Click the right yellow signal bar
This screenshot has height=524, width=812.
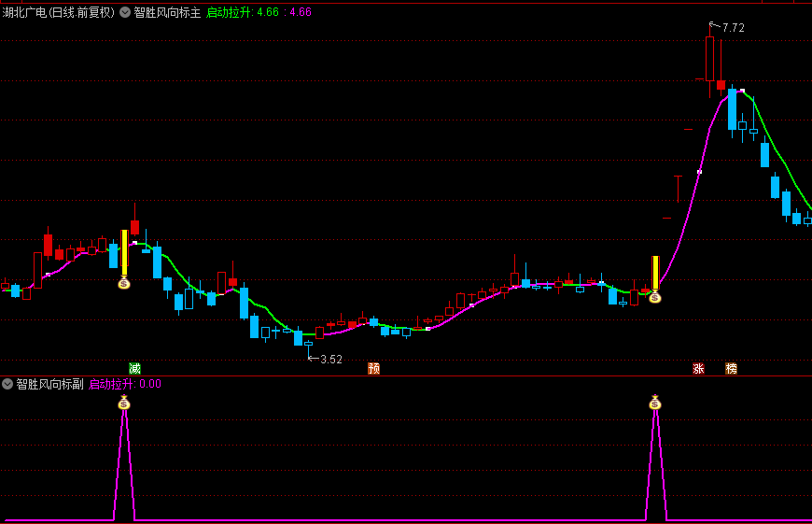(655, 273)
